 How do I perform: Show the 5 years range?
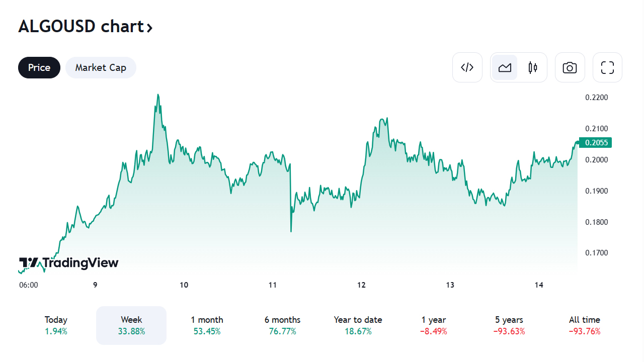tap(509, 325)
